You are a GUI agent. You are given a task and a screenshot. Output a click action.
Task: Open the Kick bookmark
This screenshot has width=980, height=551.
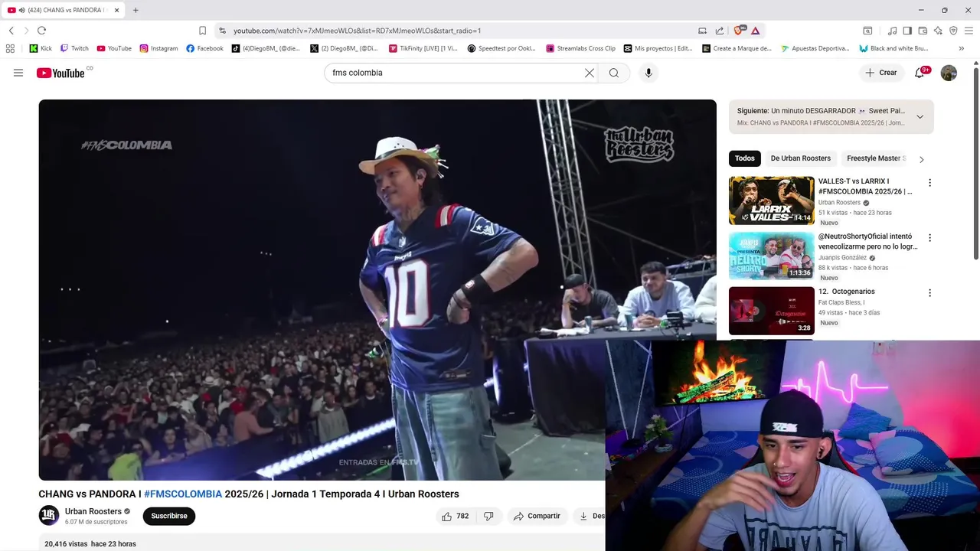[x=41, y=48]
